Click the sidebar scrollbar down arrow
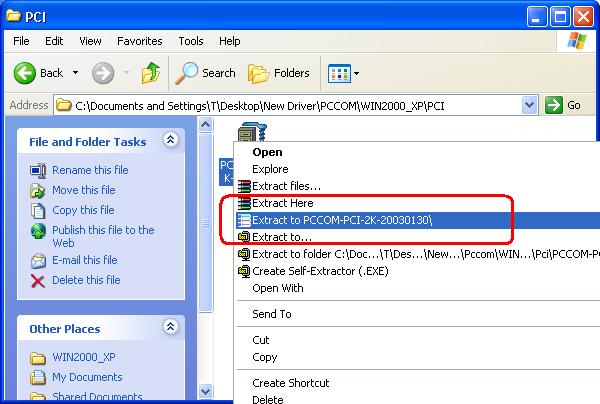 pos(205,391)
